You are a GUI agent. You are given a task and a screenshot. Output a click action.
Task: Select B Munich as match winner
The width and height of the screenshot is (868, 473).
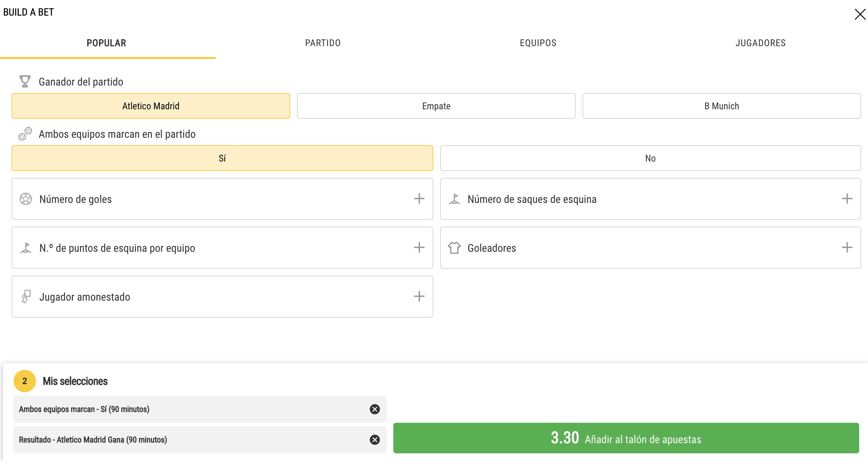pyautogui.click(x=722, y=106)
